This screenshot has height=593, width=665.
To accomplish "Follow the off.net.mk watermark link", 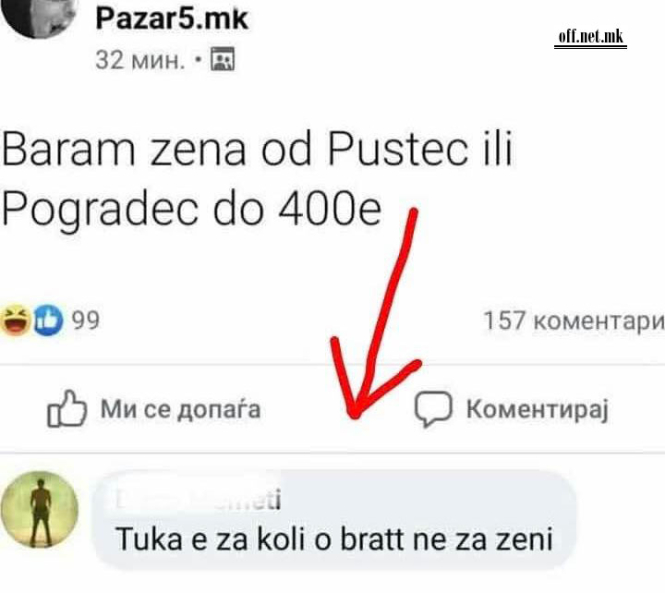I will click(x=590, y=36).
